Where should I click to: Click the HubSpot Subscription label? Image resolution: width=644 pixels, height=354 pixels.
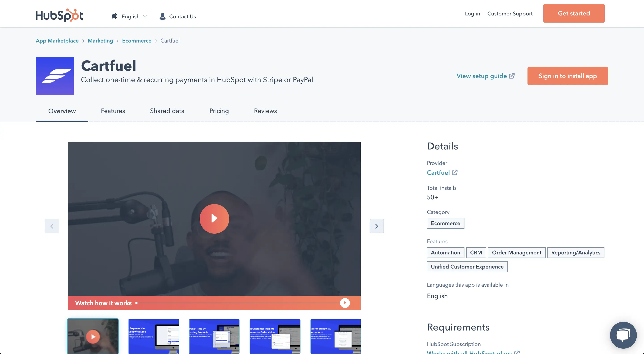pos(453,344)
